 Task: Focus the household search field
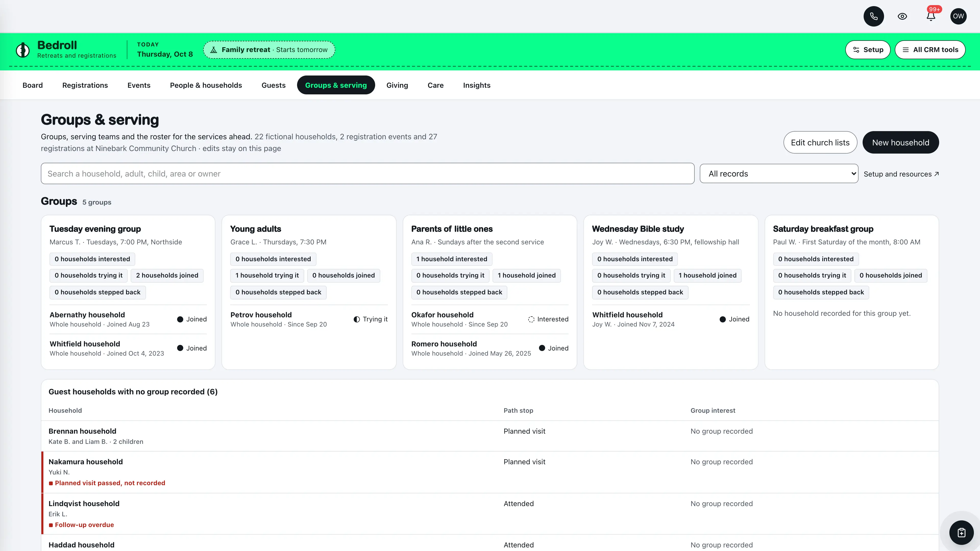point(367,174)
